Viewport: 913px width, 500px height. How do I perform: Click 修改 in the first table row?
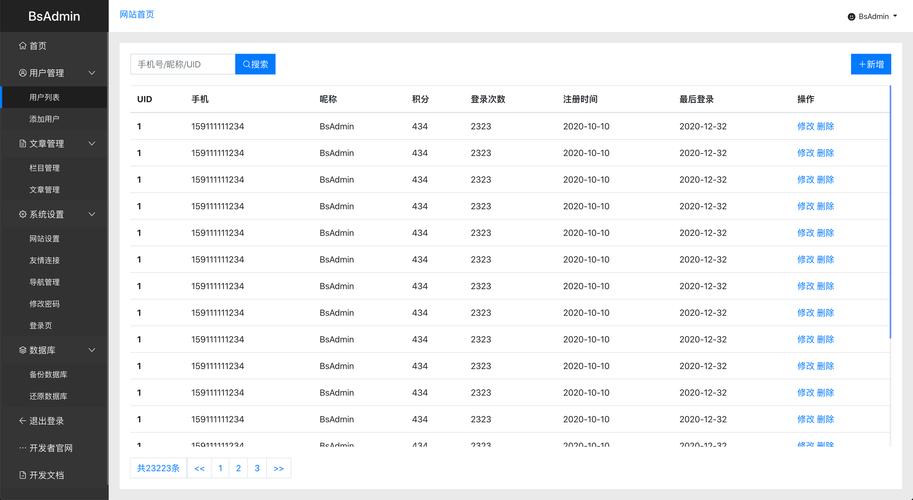[x=805, y=126]
